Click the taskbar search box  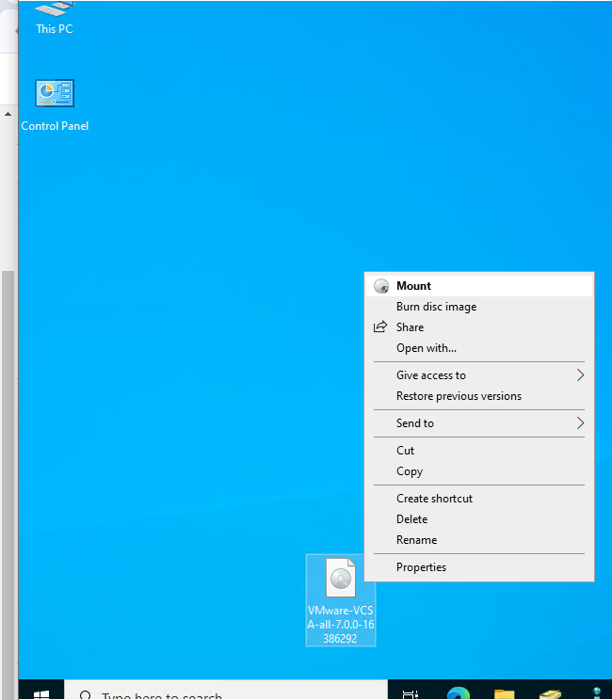pyautogui.click(x=226, y=694)
